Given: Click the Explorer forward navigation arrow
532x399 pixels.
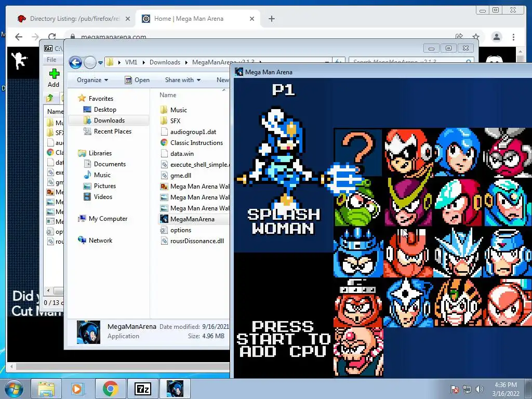Looking at the screenshot, I should tap(90, 62).
